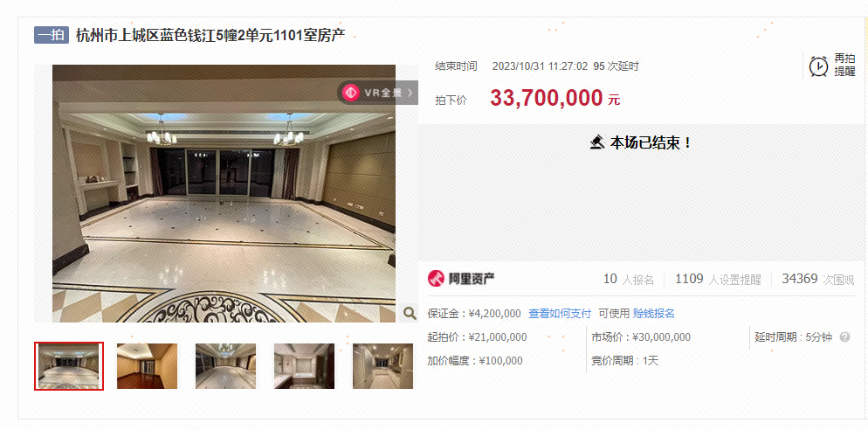The width and height of the screenshot is (868, 430).
Task: Click the alarm clock reminder icon
Action: 819,66
